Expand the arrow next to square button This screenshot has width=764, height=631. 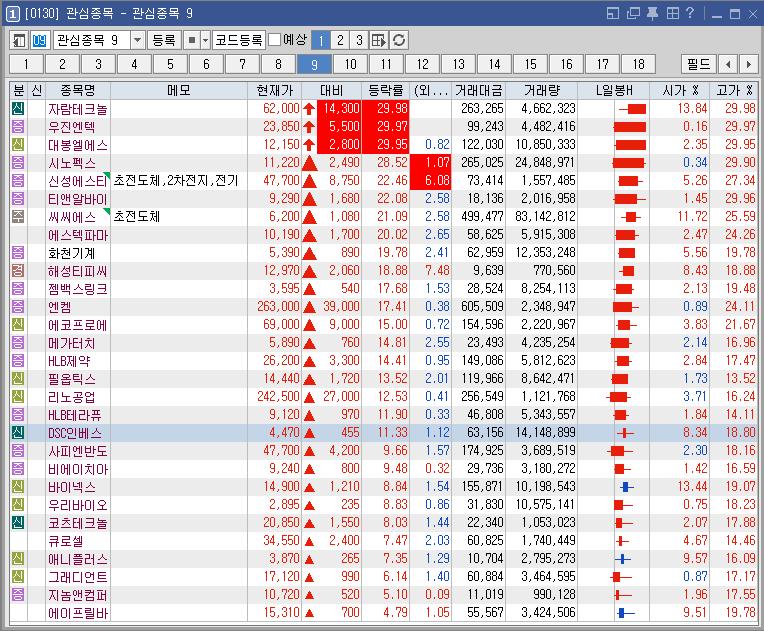click(205, 40)
